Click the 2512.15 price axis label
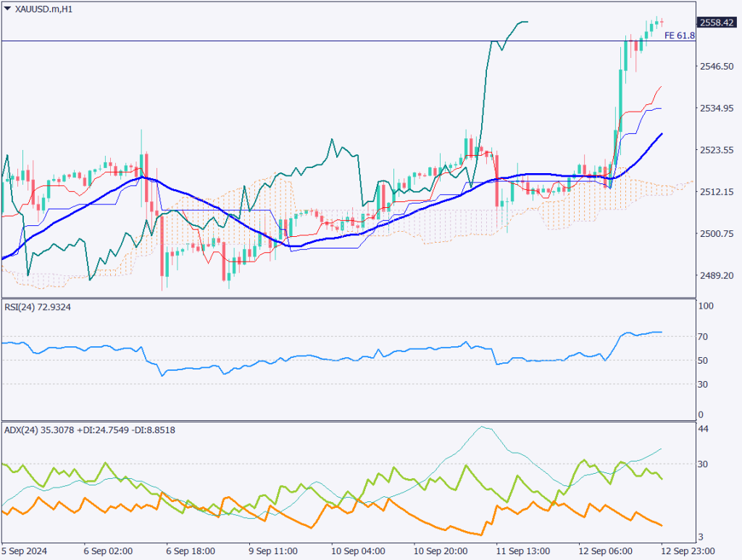This screenshot has width=742, height=560. (x=716, y=192)
